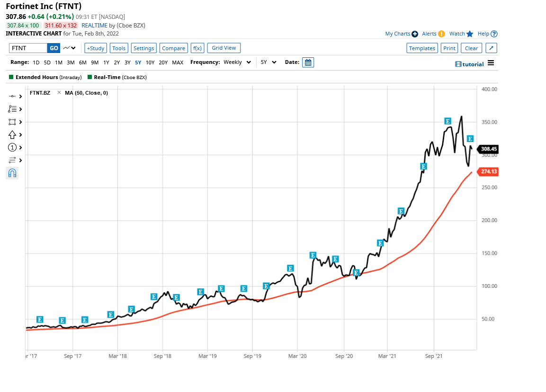
Task: Open the 5Y period dropdown
Action: pos(268,62)
